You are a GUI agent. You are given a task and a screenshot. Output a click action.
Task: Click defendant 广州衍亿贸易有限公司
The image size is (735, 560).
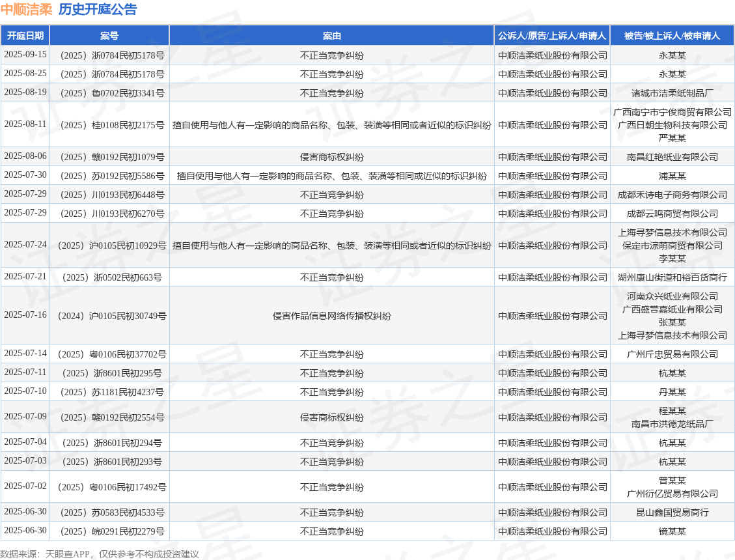tap(673, 494)
